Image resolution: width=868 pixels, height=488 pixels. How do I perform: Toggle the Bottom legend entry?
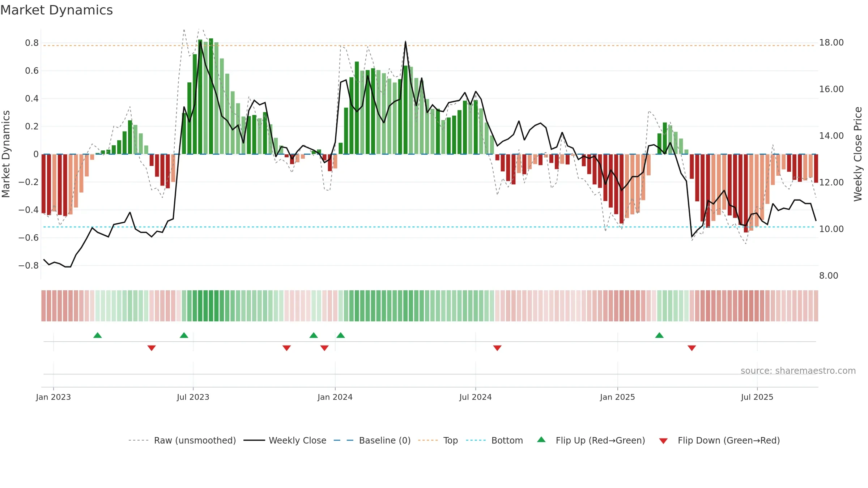coord(494,440)
